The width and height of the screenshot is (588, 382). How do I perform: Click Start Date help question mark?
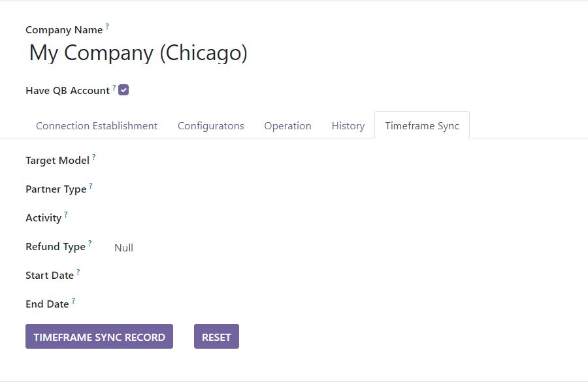[78, 272]
